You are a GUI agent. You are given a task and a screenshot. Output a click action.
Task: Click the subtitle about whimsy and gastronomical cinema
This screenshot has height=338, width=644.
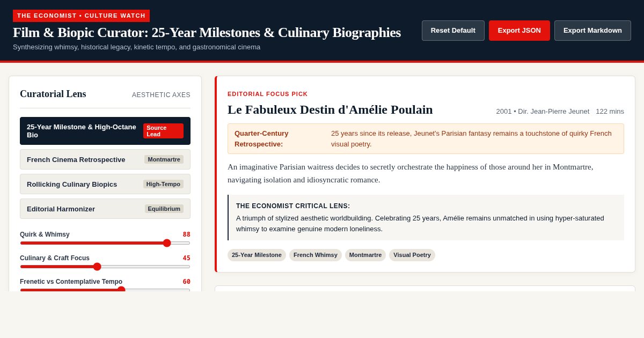click(x=136, y=47)
